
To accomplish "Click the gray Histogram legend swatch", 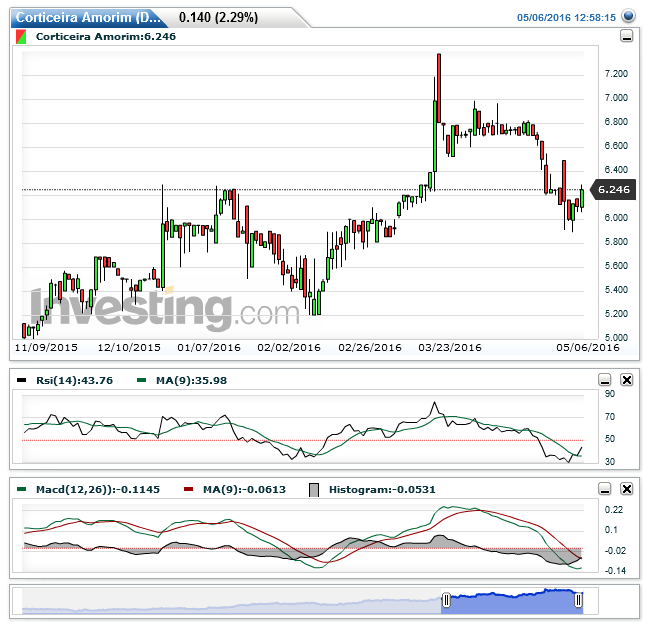I will coord(314,490).
